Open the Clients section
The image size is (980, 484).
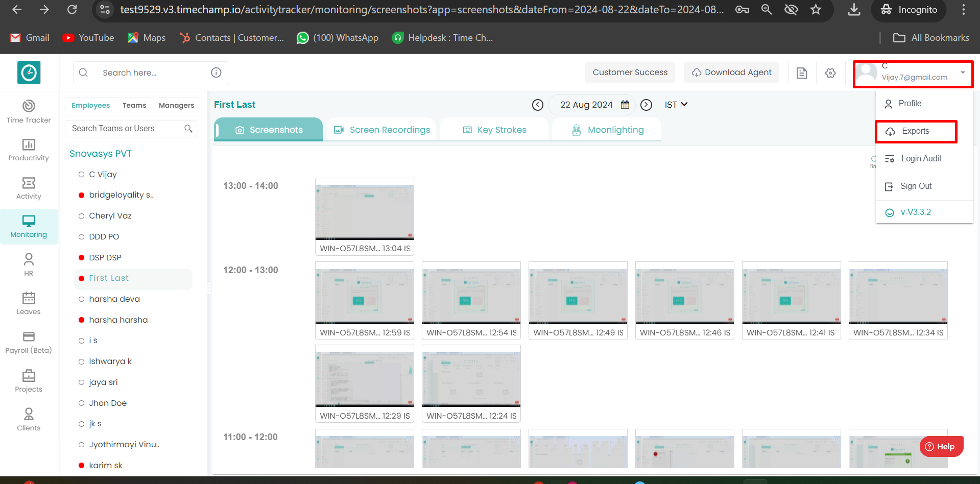[x=29, y=420]
